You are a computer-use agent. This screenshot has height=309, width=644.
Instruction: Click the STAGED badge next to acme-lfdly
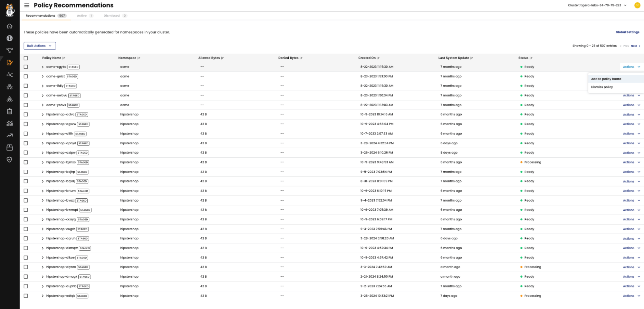coord(71,86)
